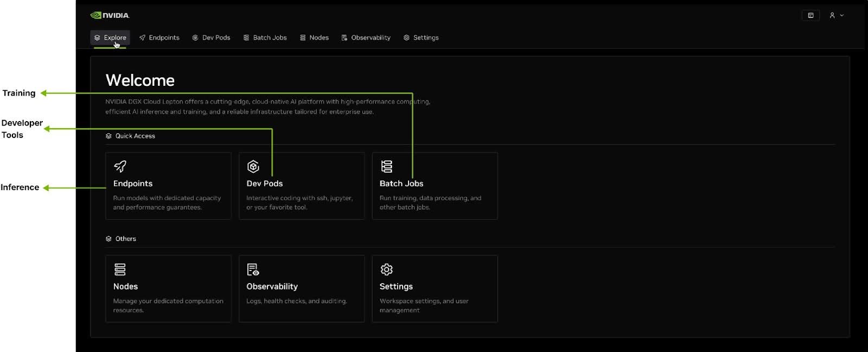Click the gear icon on Settings card
Screen dimensions: 868x352
click(386, 269)
